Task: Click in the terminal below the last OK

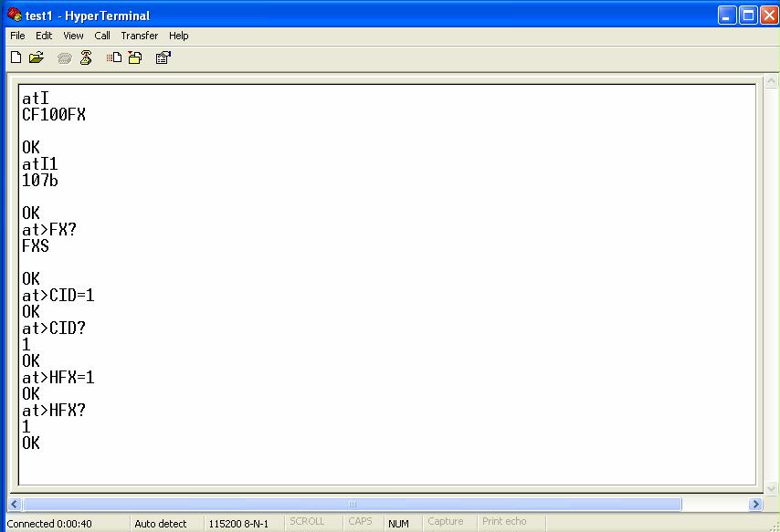Action: (x=274, y=465)
